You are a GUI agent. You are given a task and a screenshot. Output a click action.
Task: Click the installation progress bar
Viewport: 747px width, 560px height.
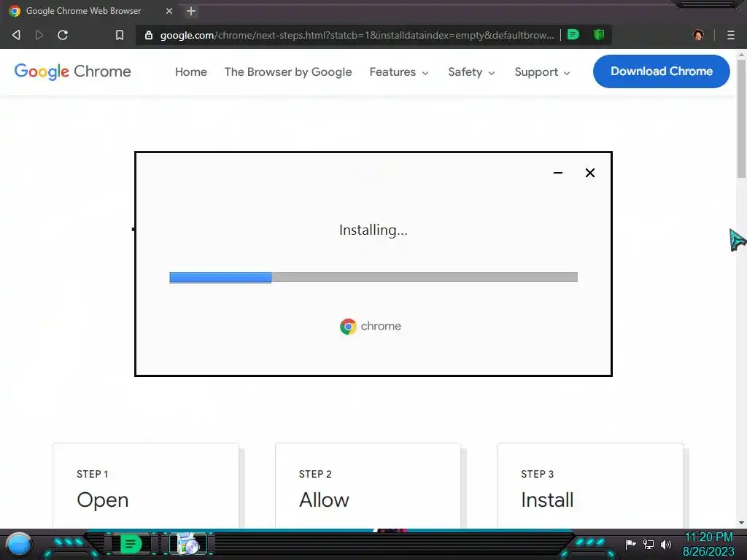[x=373, y=277]
